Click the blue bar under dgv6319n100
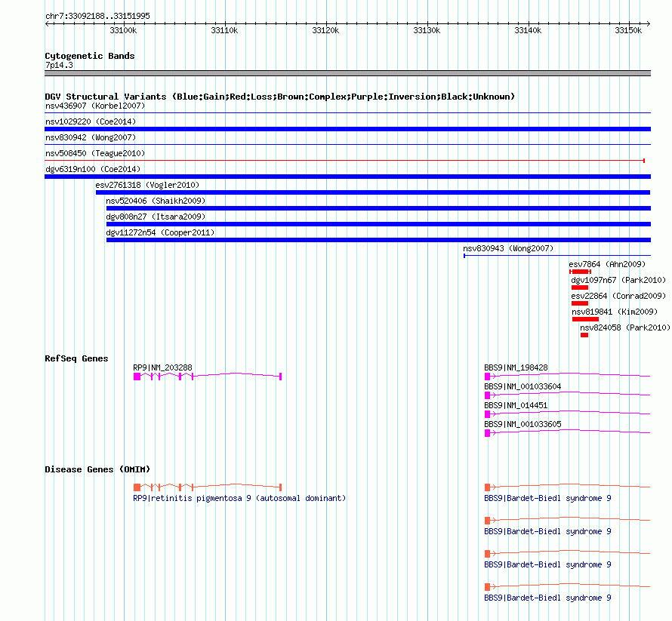 pos(347,177)
